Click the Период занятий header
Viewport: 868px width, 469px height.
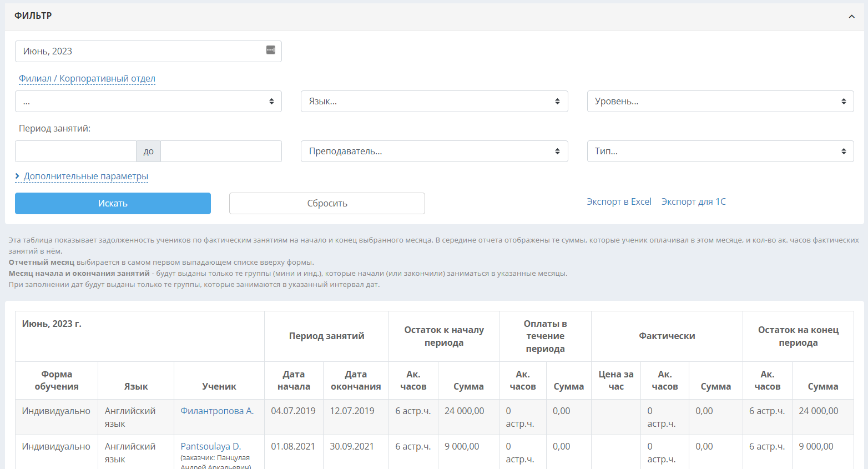(x=326, y=336)
